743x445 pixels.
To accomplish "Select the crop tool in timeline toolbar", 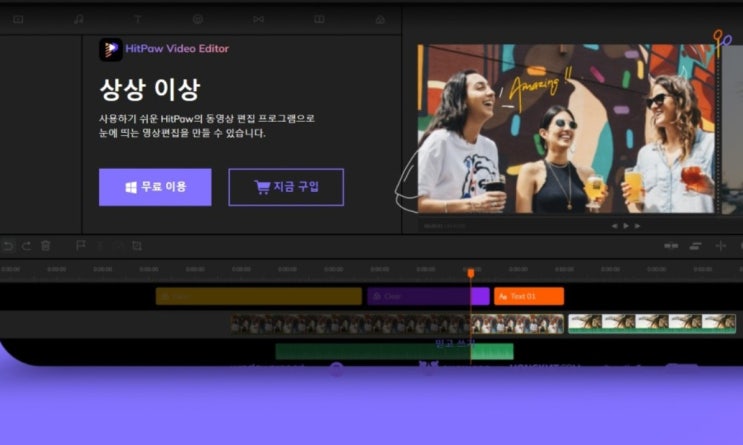I will 137,245.
